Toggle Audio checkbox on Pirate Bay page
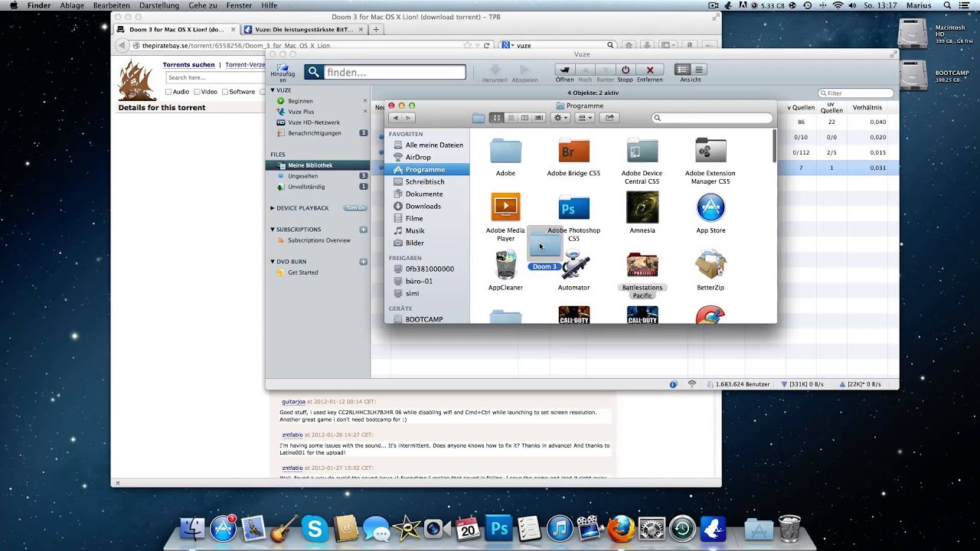 tap(168, 92)
